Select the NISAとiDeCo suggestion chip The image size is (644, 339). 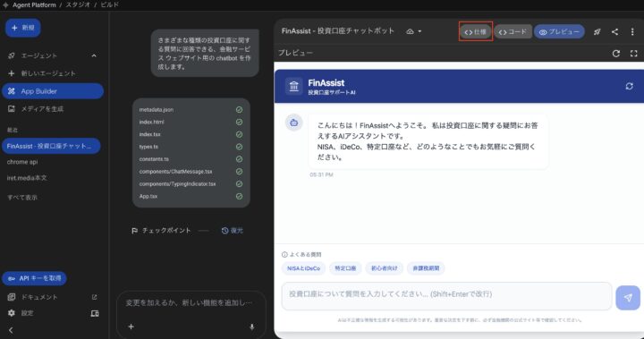point(303,268)
